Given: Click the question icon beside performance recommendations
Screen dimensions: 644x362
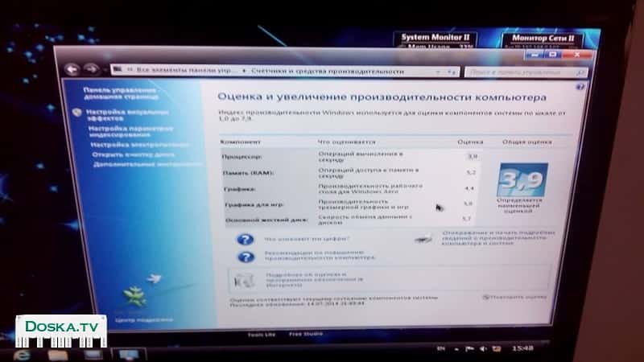Looking at the screenshot, I should [246, 257].
